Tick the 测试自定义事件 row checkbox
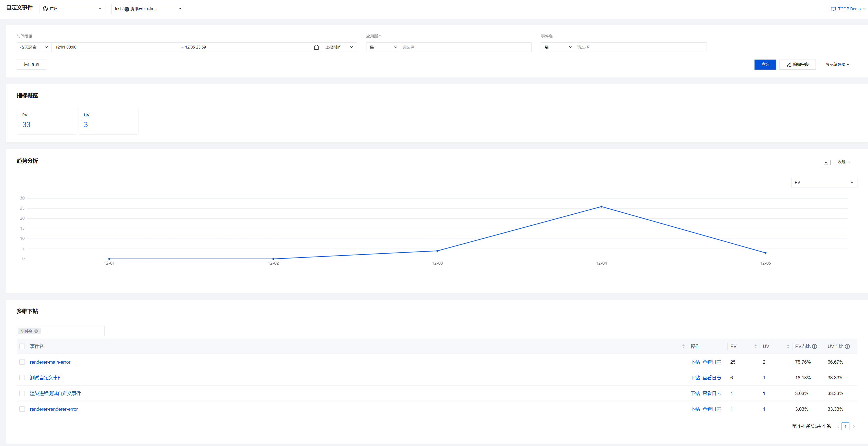This screenshot has width=868, height=446. [x=22, y=378]
